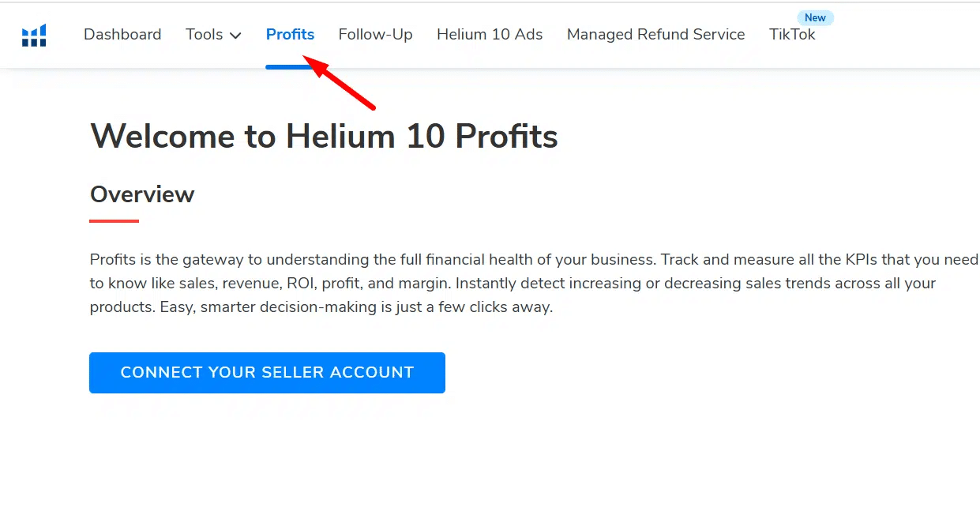The height and width of the screenshot is (519, 980).
Task: Click the Welcome to Helium 10 Profits heading
Action: (x=324, y=137)
